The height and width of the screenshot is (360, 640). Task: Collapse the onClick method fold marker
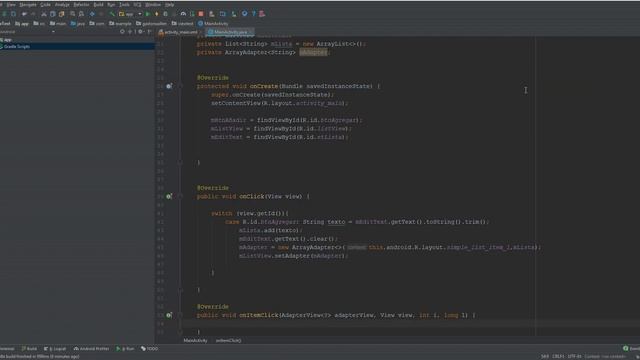tap(180, 196)
